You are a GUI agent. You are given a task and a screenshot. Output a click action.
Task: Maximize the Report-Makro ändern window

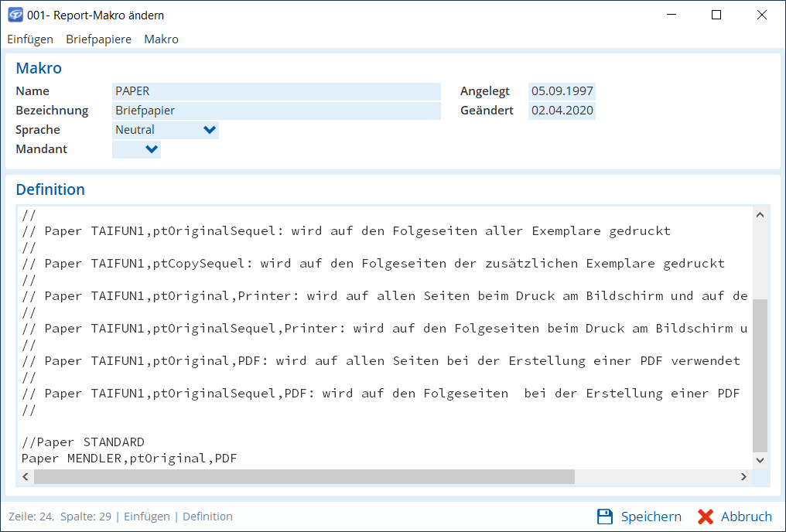pos(716,15)
